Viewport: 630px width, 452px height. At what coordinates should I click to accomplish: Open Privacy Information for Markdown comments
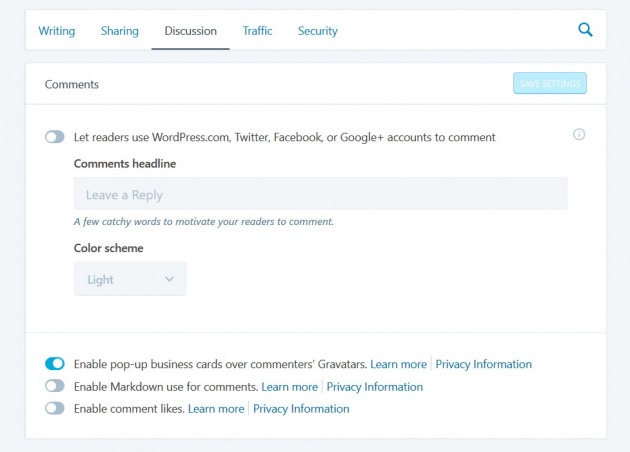coord(375,386)
